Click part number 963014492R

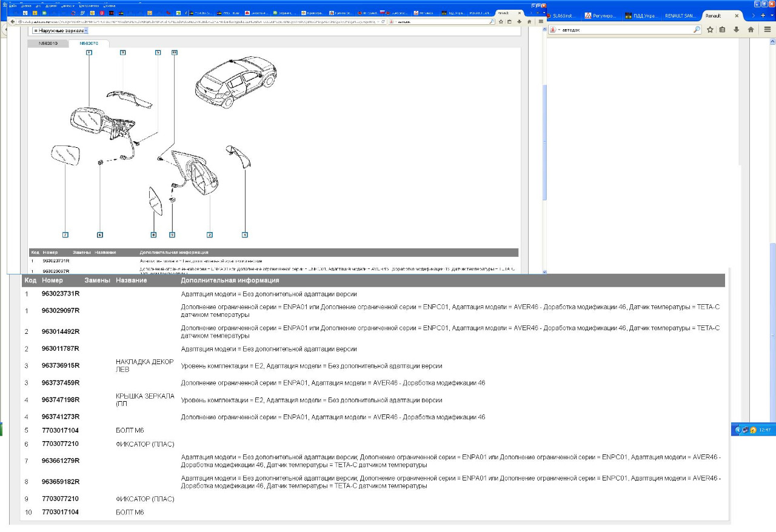[x=61, y=331]
